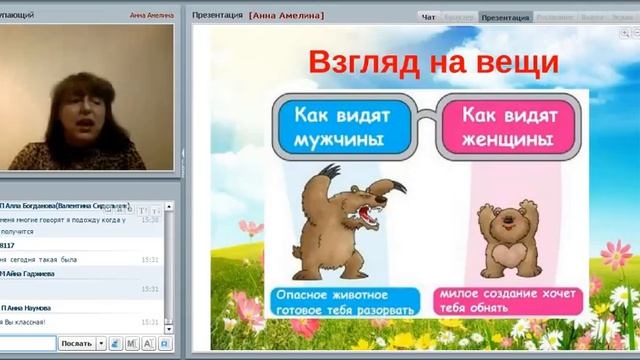
Task: Select the message 'сегодня такая была'
Action: (x=43, y=260)
